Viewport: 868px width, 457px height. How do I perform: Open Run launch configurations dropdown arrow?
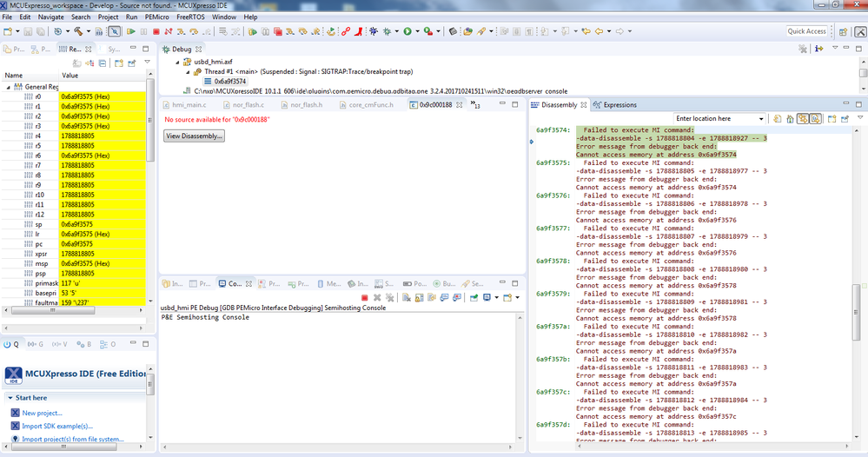[417, 31]
